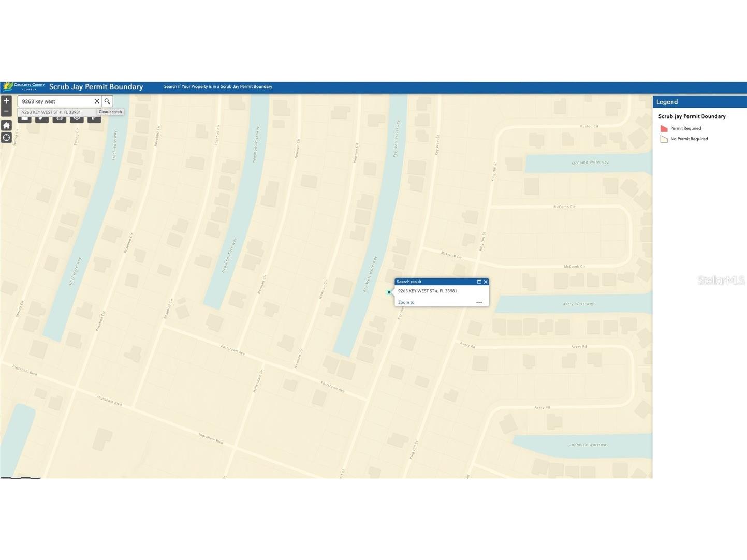Expand the Search result popup with dock icon
747x560 pixels.
[x=479, y=282]
